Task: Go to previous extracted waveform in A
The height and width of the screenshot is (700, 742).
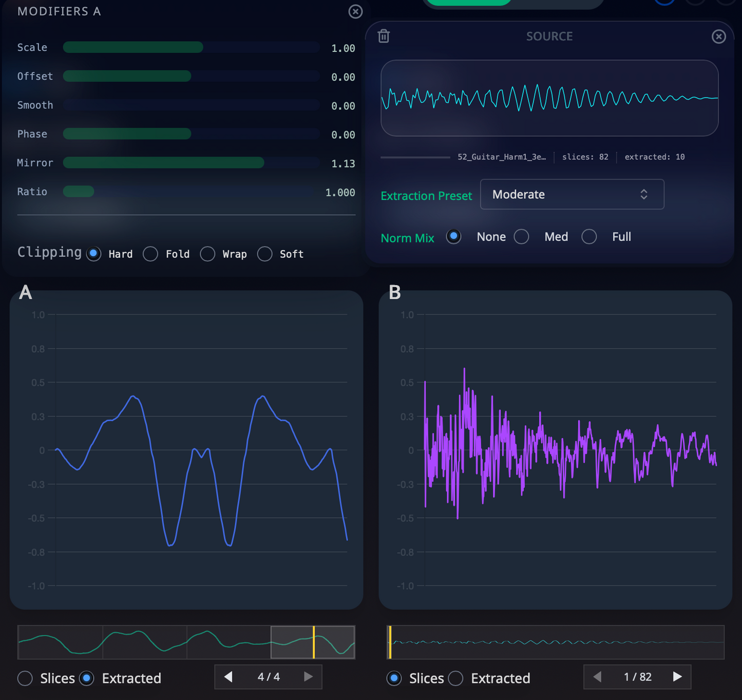Action: (x=229, y=677)
